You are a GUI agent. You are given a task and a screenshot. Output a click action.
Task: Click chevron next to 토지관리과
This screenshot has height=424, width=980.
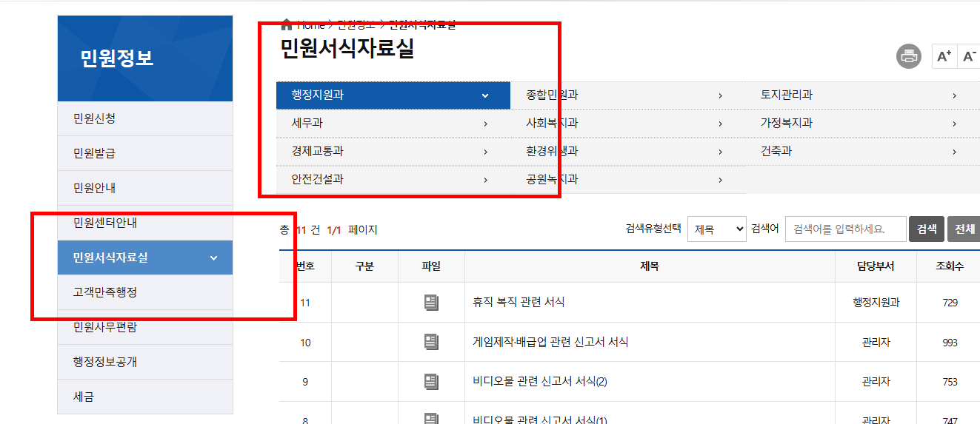tap(954, 95)
